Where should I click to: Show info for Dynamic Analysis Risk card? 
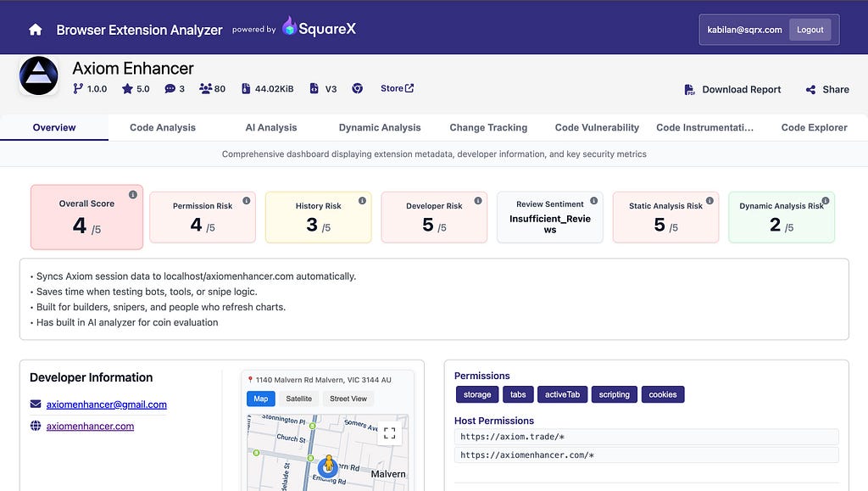(826, 201)
